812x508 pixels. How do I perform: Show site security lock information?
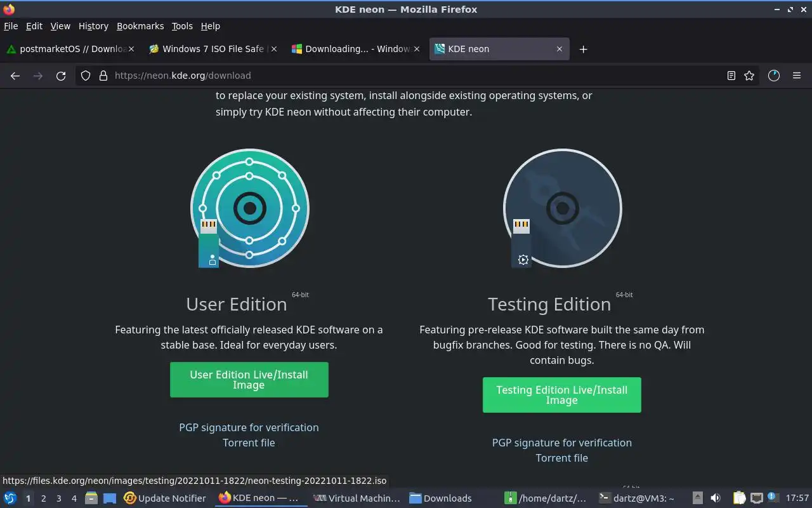pyautogui.click(x=103, y=76)
